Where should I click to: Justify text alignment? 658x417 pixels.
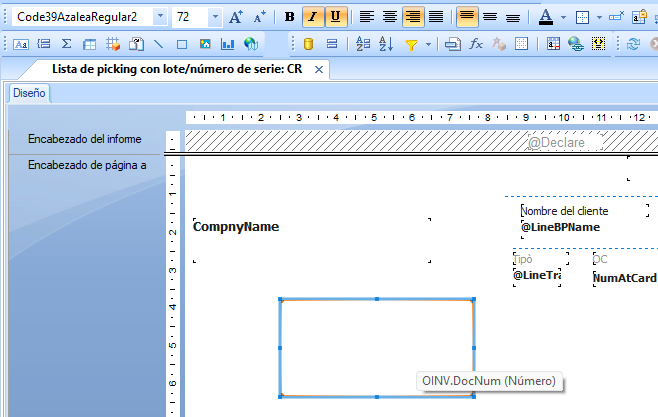[x=436, y=17]
